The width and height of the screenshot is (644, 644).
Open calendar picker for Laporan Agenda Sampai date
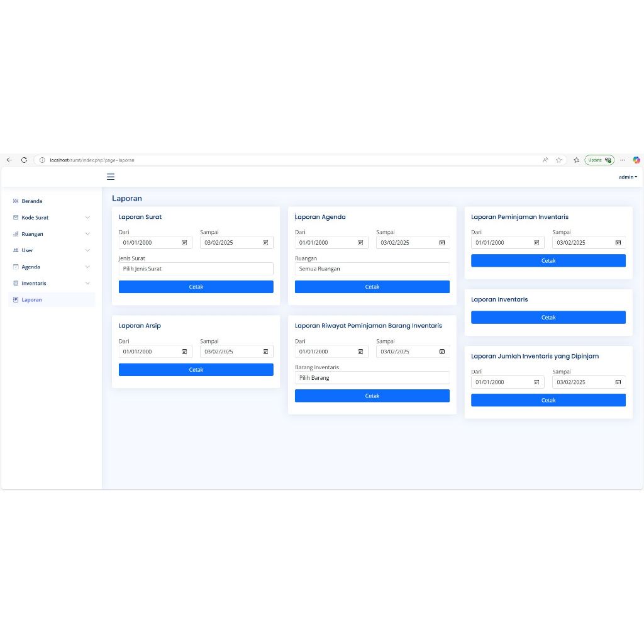(x=442, y=243)
